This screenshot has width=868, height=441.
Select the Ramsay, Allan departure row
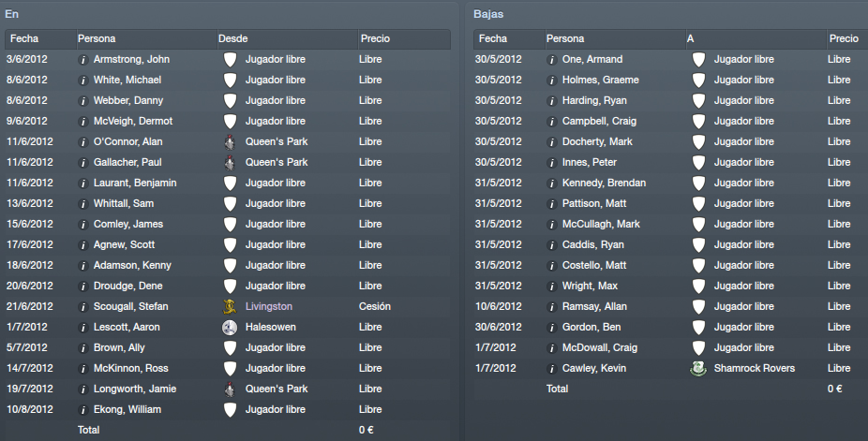pyautogui.click(x=670, y=307)
